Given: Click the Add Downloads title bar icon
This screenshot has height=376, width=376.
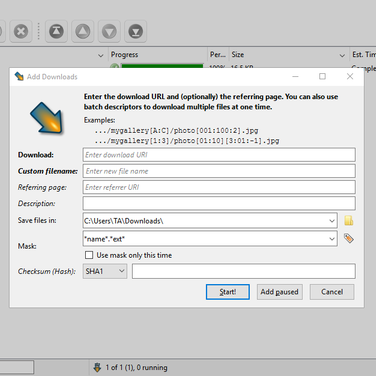Looking at the screenshot, I should [19, 76].
